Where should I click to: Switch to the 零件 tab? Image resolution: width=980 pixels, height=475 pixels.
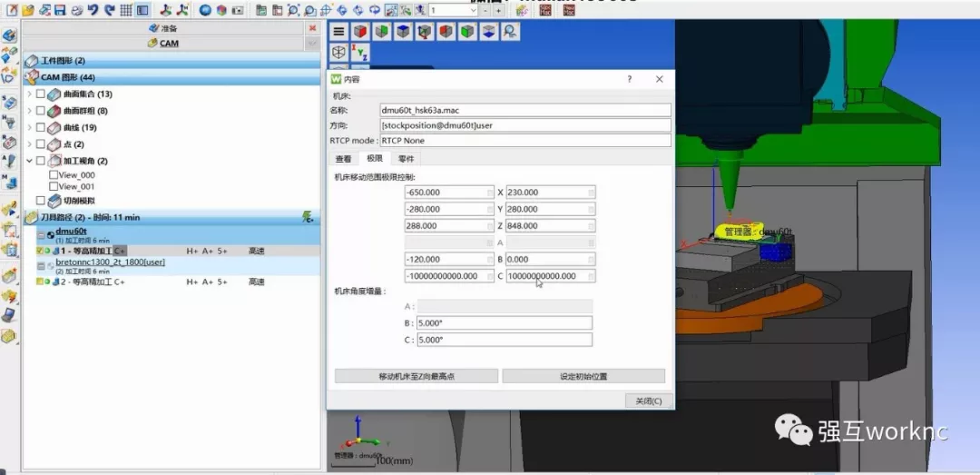tap(406, 159)
